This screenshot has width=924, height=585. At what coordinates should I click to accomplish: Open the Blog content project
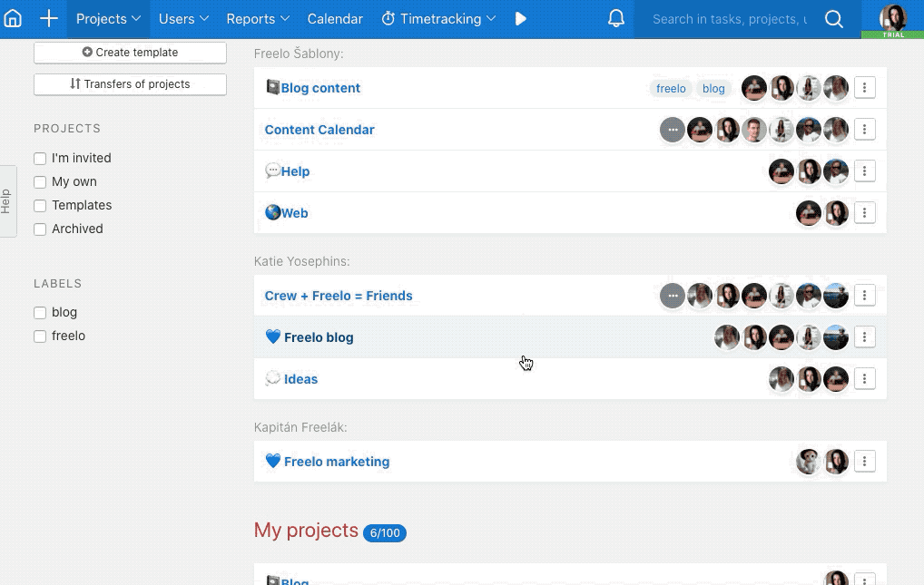320,88
